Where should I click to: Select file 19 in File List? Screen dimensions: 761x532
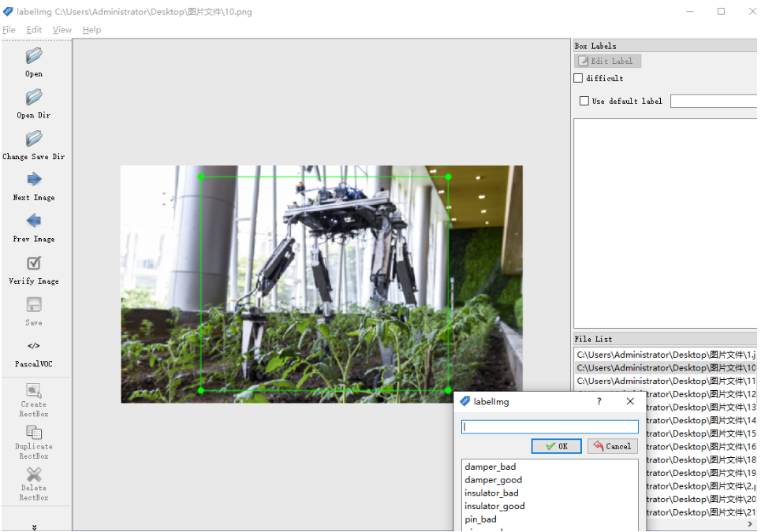tap(701, 472)
